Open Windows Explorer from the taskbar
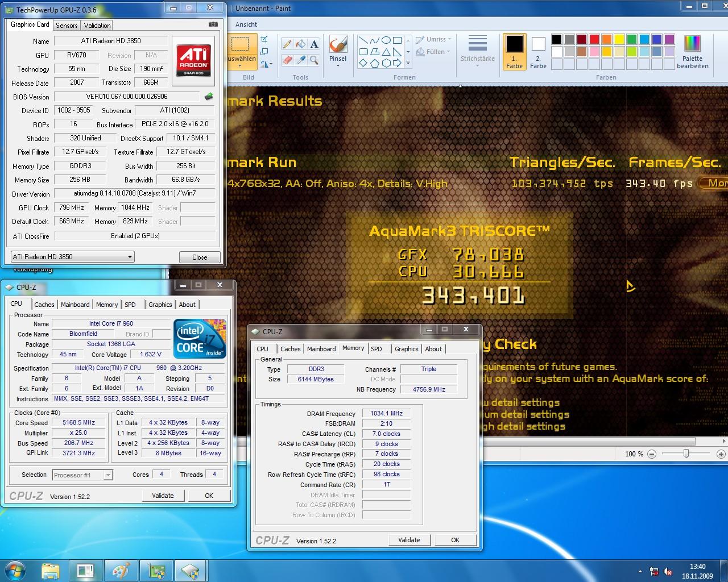 (51, 570)
